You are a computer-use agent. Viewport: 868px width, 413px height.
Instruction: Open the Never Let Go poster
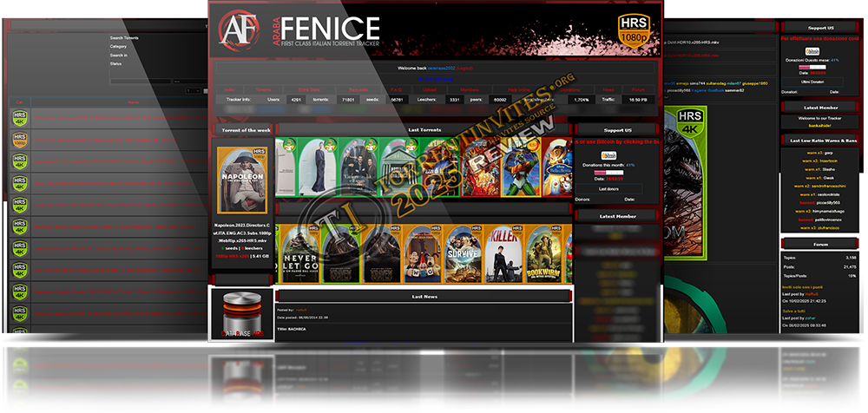297,252
